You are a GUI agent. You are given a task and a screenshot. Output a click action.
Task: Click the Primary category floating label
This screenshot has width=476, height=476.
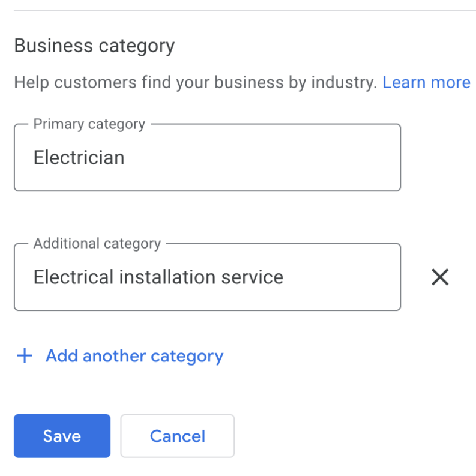pos(89,124)
